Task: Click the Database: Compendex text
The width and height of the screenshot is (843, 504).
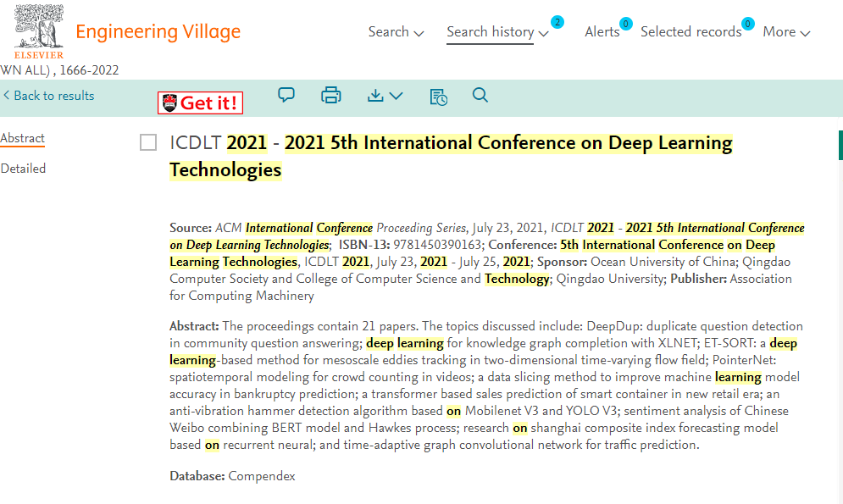Action: pyautogui.click(x=232, y=476)
